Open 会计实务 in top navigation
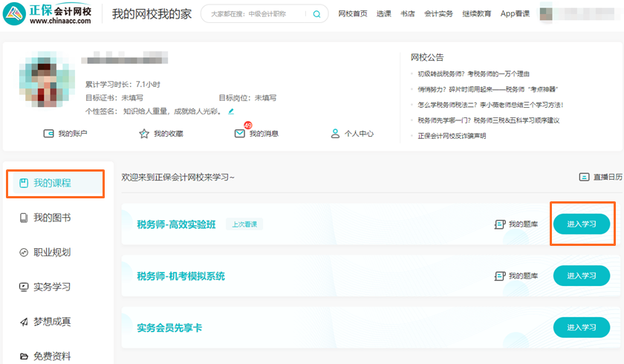This screenshot has width=624, height=364. pos(438,14)
